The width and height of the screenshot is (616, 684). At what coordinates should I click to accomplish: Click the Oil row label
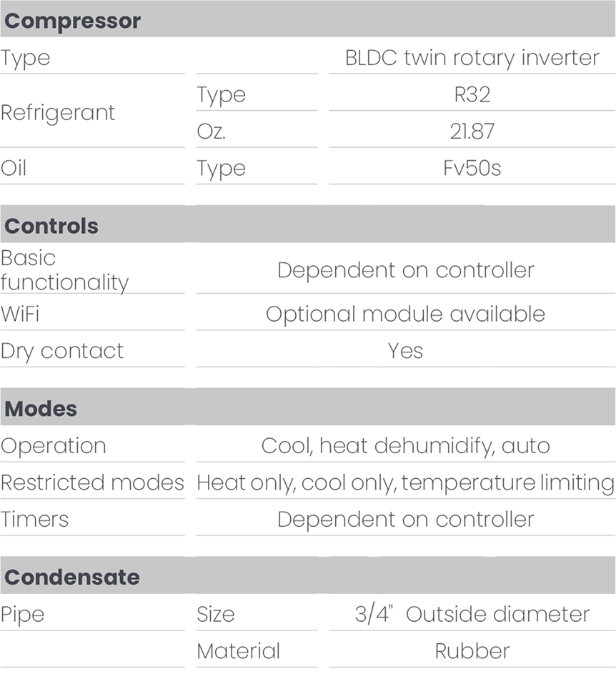(x=14, y=168)
